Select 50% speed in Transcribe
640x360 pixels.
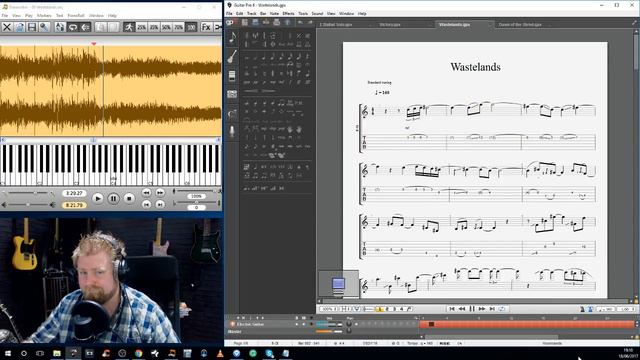tap(166, 27)
